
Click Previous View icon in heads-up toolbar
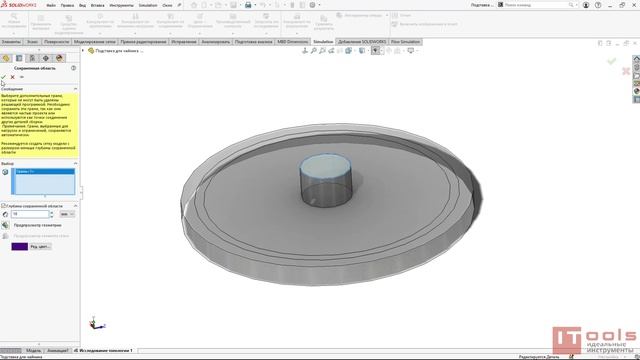pos(331,51)
